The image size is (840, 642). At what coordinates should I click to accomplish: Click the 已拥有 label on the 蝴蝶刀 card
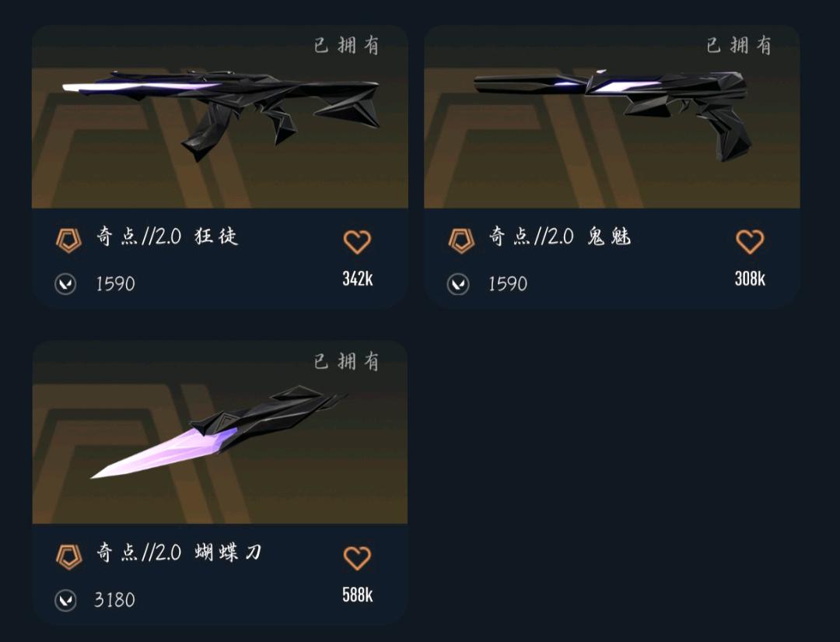pos(347,362)
